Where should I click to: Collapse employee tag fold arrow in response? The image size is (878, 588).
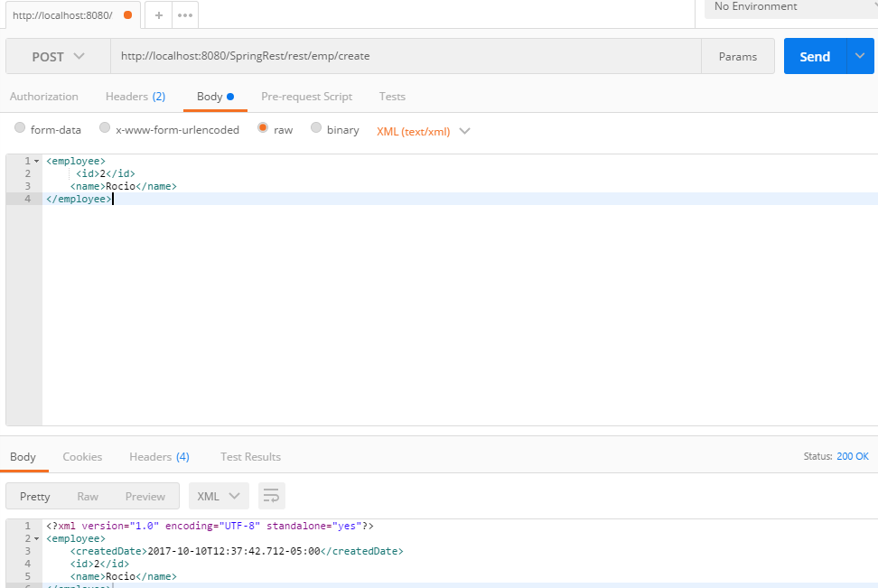[36, 538]
